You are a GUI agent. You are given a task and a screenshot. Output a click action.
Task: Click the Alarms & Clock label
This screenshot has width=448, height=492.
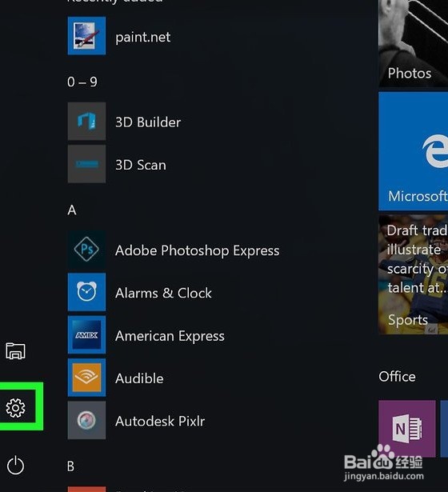[x=163, y=294]
